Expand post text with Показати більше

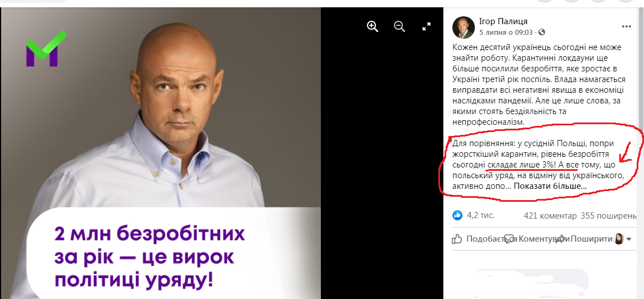pyautogui.click(x=550, y=186)
